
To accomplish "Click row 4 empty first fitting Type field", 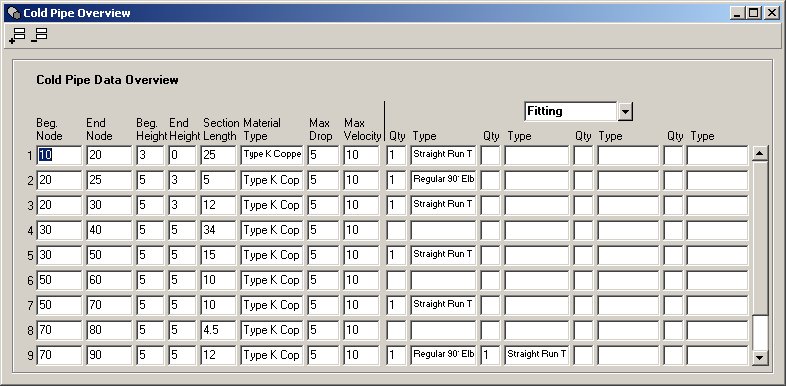I will click(x=443, y=231).
